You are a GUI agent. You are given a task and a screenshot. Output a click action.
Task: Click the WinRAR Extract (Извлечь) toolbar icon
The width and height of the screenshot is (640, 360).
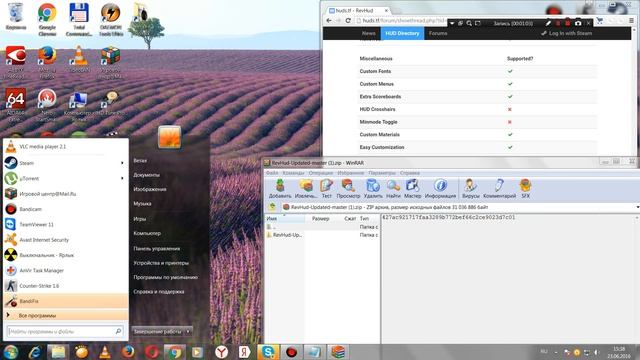pyautogui.click(x=306, y=189)
